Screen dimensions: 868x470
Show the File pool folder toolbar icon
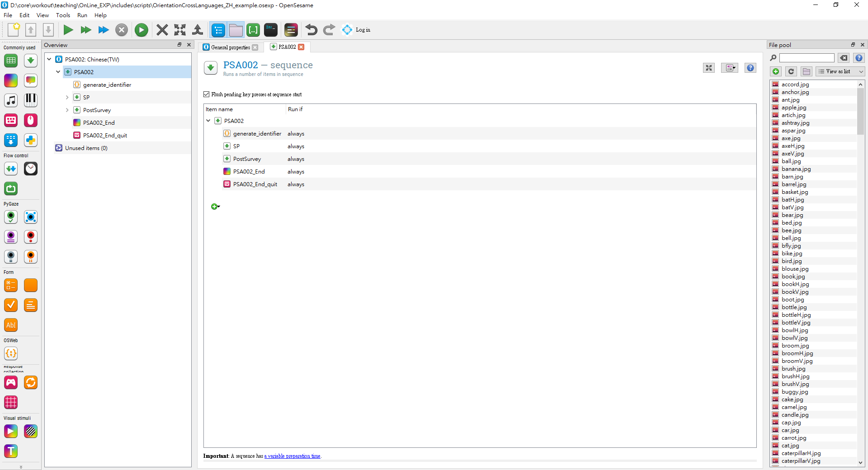click(x=236, y=30)
